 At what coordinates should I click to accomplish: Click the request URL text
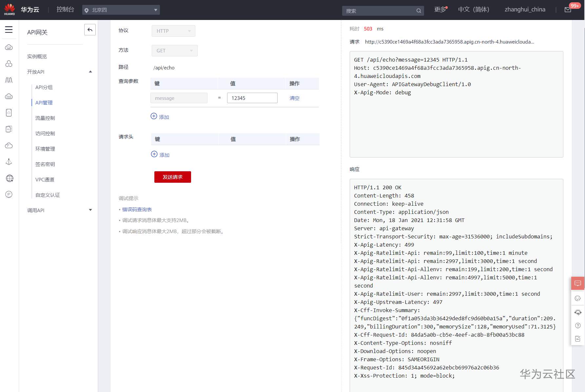click(450, 42)
